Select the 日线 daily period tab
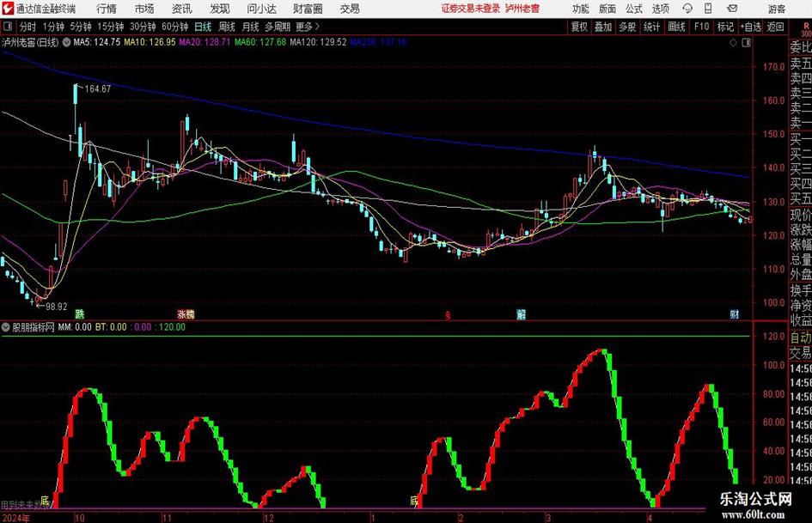Image resolution: width=812 pixels, height=523 pixels. tap(203, 27)
